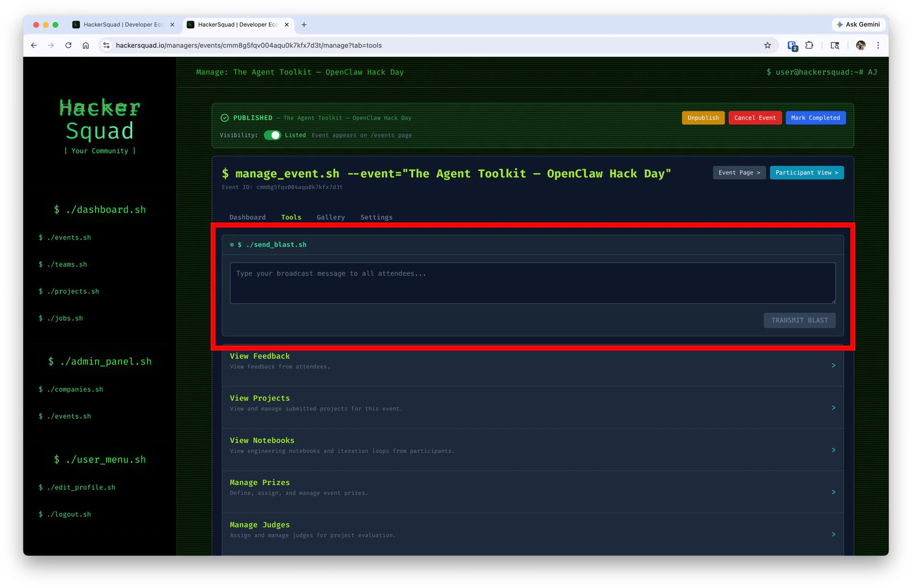
Task: Open the extensions puzzle icon
Action: coord(810,45)
